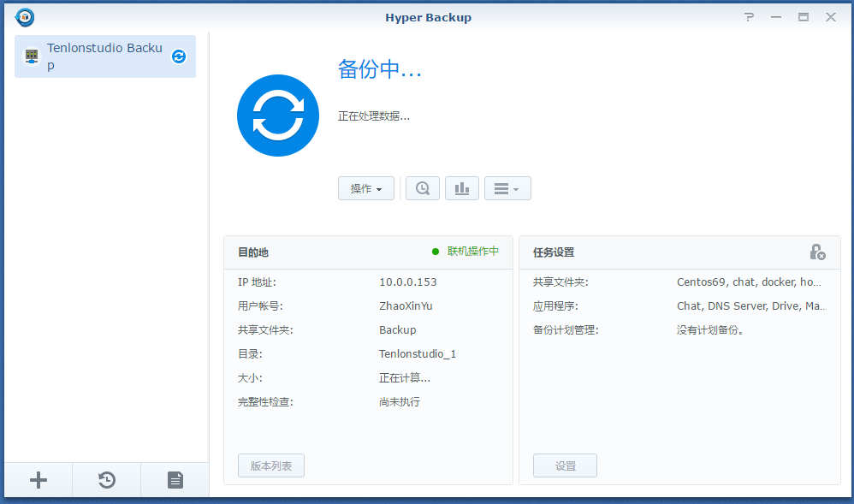The height and width of the screenshot is (504, 854).
Task: Click the lock encryption icon in 任务设置
Action: pos(817,252)
